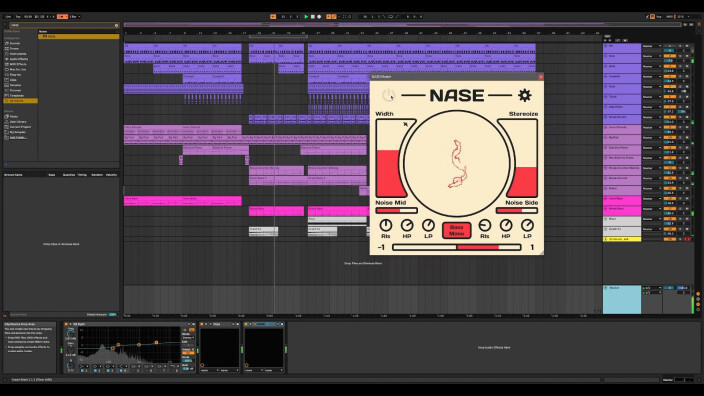Screen dimensions: 704x396
Task: Select Samples category in browser
Action: tap(15, 85)
